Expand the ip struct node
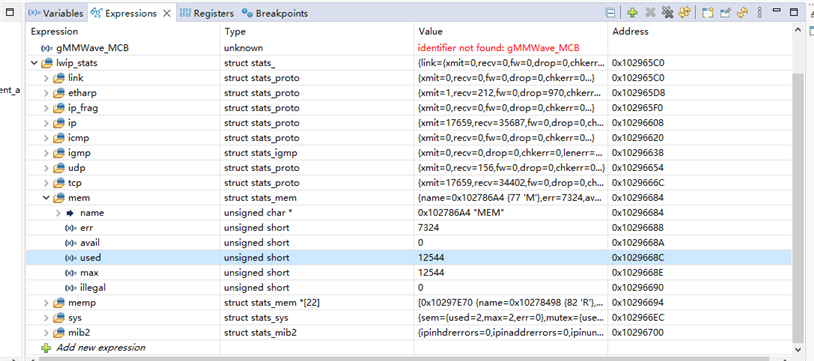This screenshot has height=361, width=814. 46,123
